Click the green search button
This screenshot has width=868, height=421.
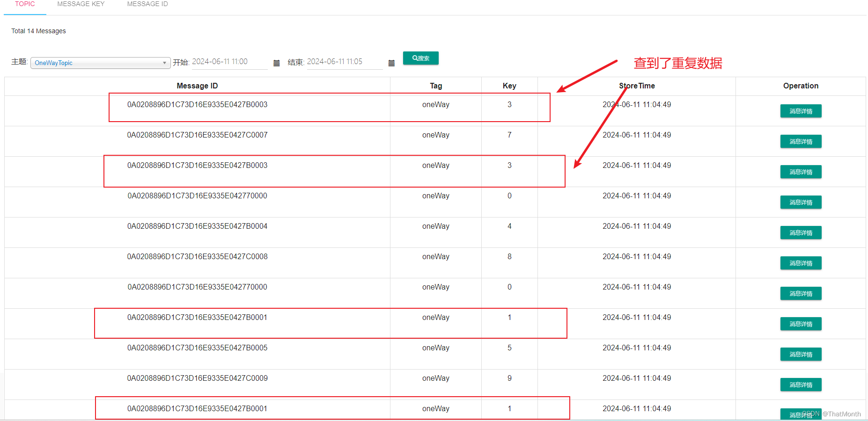pyautogui.click(x=421, y=58)
